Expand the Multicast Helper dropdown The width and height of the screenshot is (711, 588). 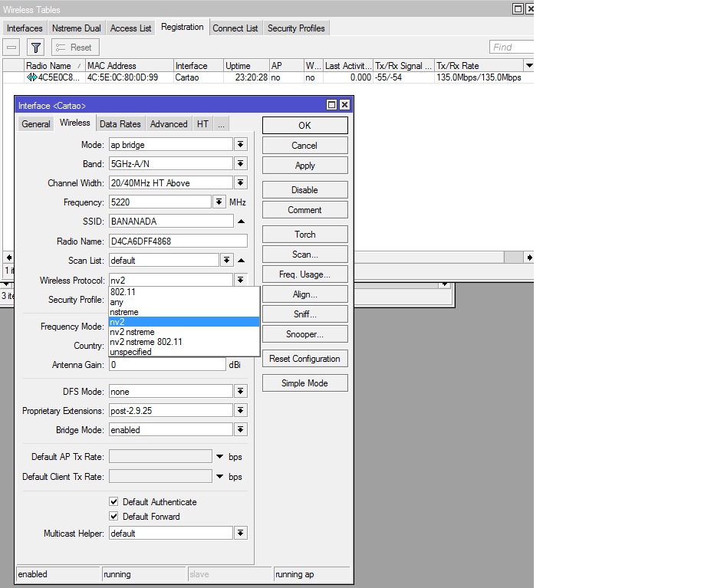pyautogui.click(x=240, y=533)
